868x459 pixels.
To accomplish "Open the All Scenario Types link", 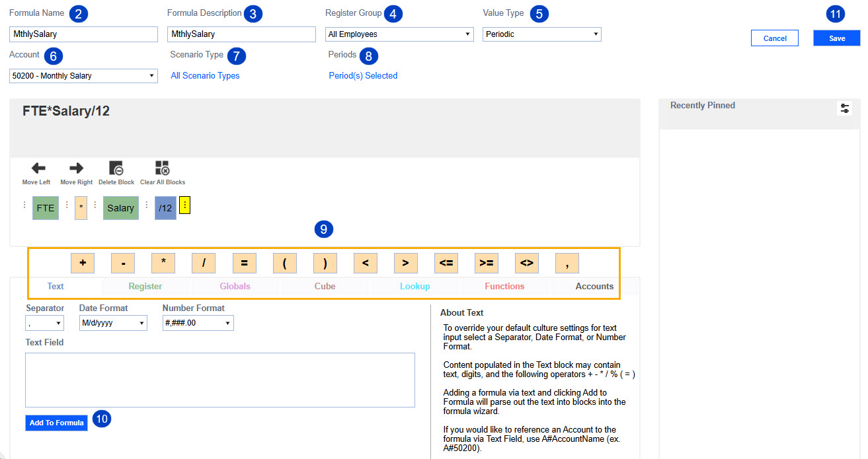I will click(205, 76).
